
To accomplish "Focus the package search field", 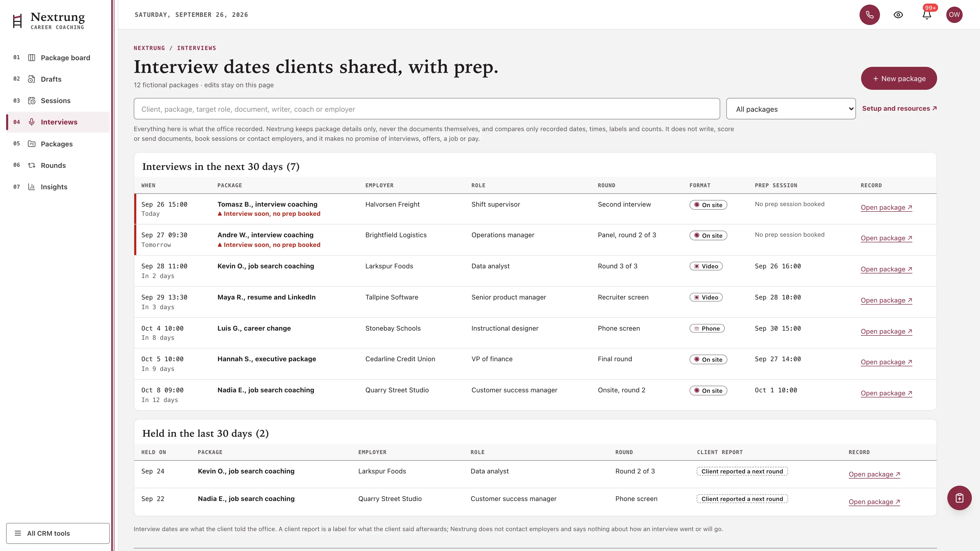I will point(426,109).
